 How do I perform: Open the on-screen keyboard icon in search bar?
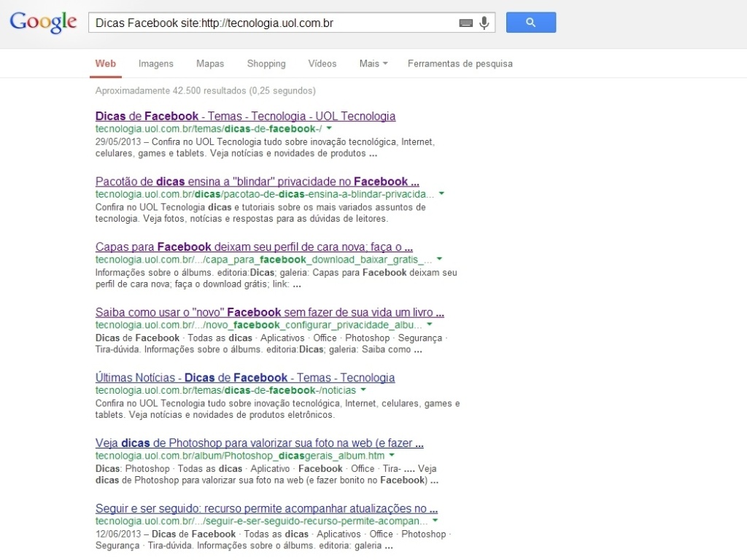[466, 23]
